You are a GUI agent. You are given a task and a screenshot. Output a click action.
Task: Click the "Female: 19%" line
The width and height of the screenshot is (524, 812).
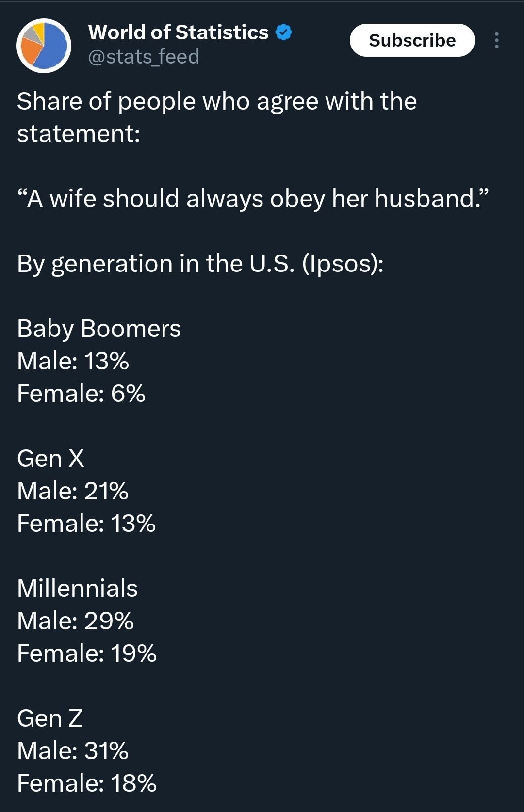87,653
